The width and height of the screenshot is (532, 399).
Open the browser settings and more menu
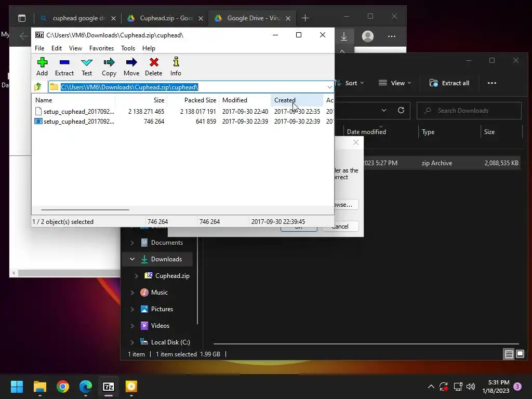click(392, 36)
